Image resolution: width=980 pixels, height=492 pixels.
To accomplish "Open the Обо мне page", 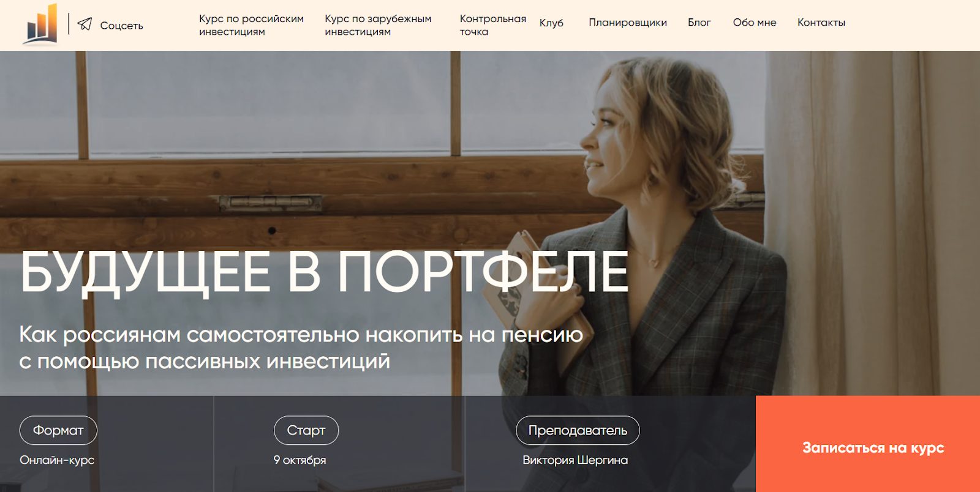I will click(755, 23).
